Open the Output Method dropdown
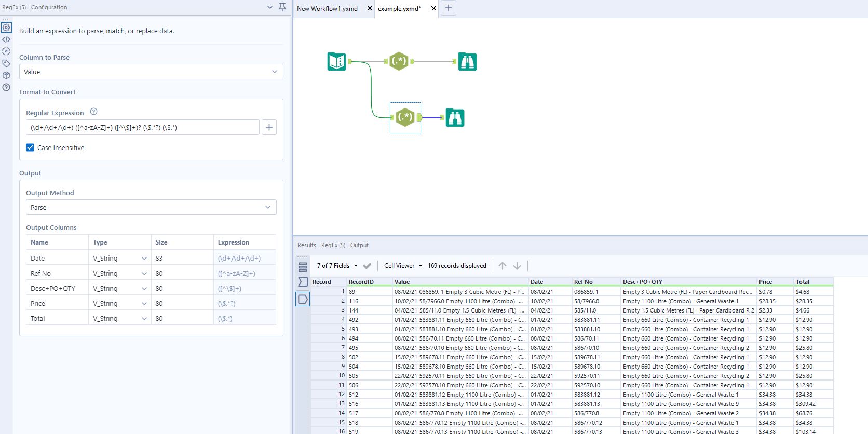 click(151, 207)
